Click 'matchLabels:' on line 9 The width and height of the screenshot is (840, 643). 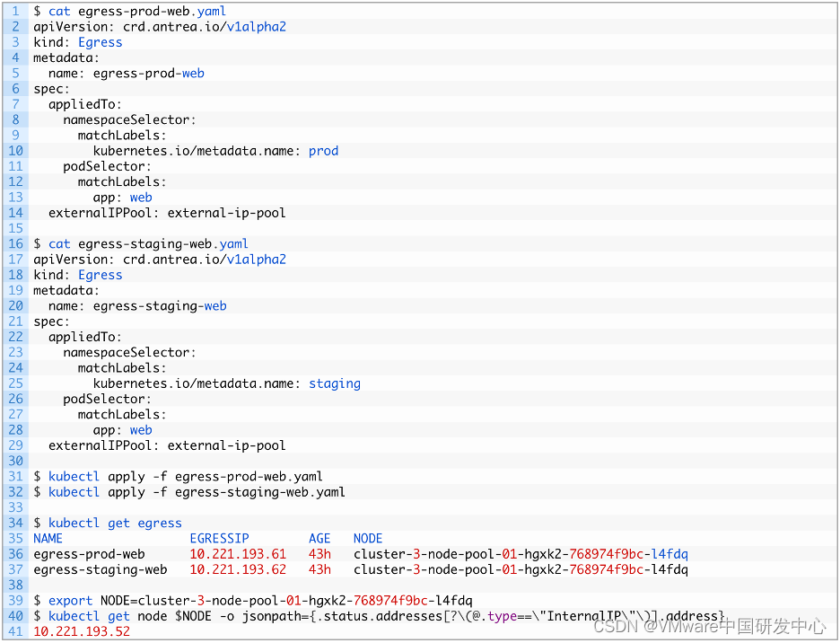[122, 135]
